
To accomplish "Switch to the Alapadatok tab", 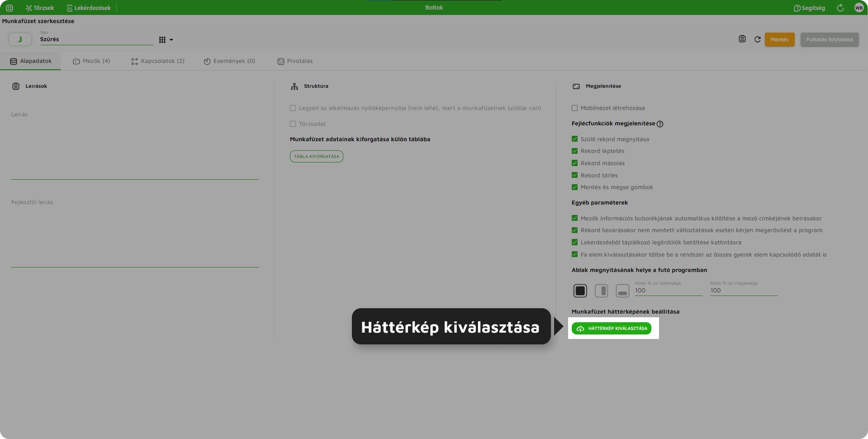I will click(30, 61).
